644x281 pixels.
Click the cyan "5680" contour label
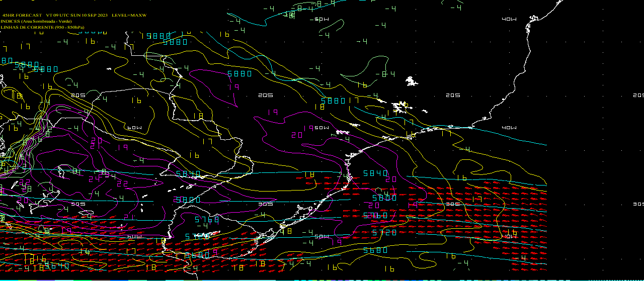pos(375,250)
